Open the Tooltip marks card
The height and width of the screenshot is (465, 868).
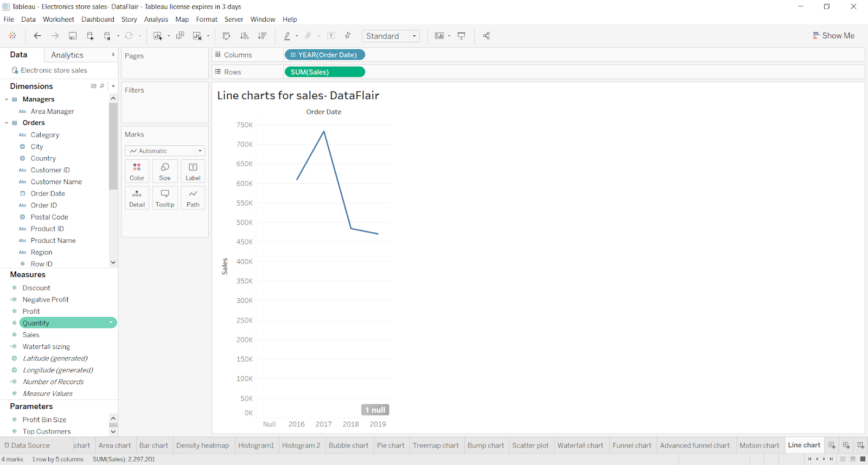165,198
